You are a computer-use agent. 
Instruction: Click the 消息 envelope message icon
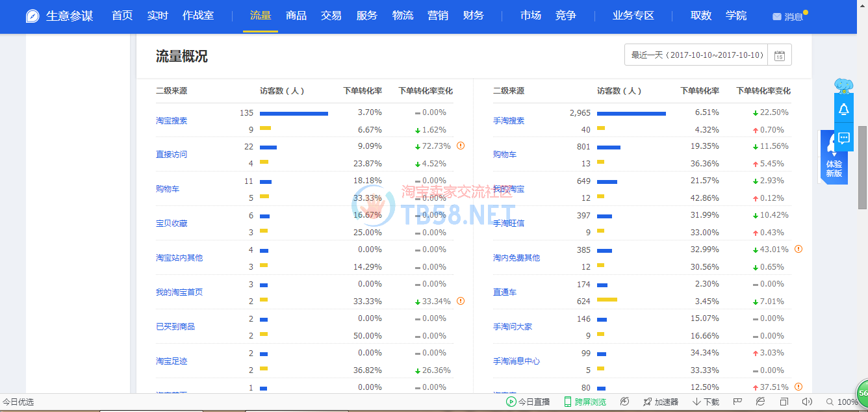click(777, 16)
